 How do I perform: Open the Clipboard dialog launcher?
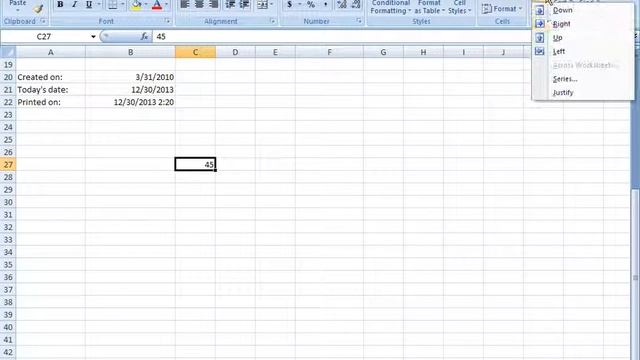tap(43, 21)
